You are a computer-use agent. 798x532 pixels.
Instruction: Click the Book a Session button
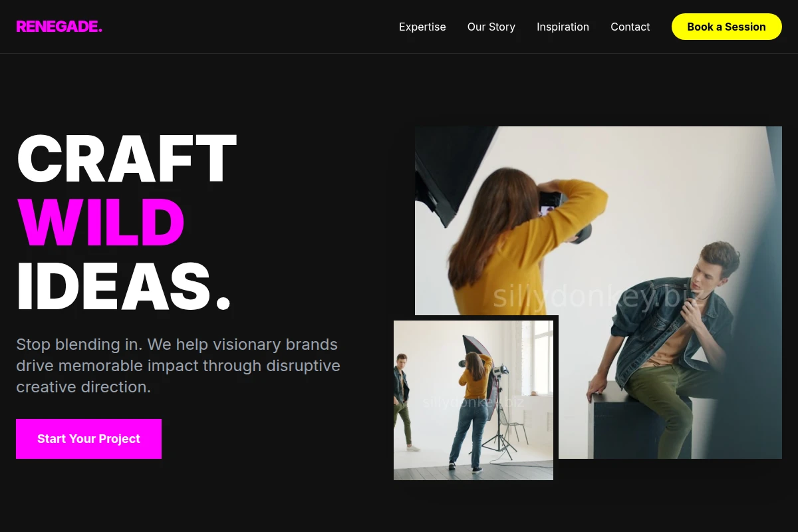(x=727, y=27)
